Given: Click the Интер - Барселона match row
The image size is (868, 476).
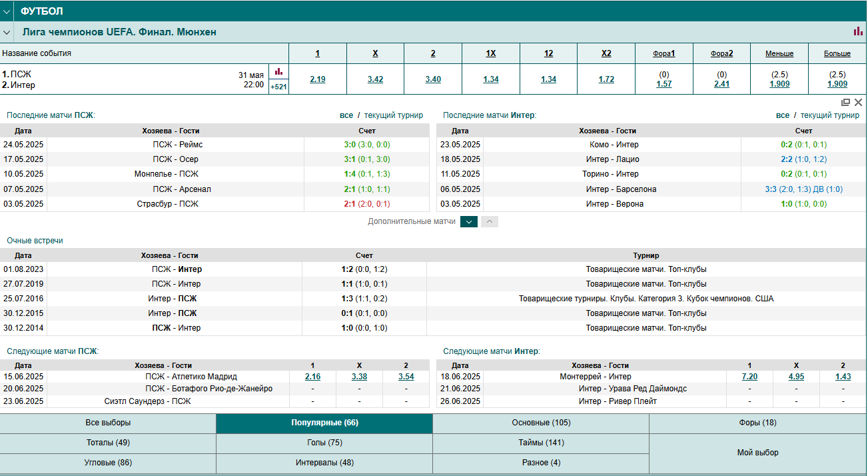Looking at the screenshot, I should pos(651,189).
